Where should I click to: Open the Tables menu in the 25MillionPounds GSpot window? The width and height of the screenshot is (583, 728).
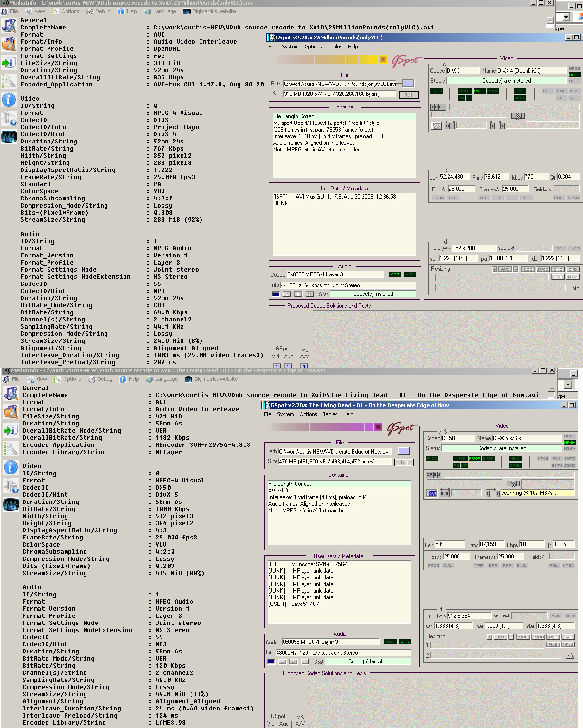[335, 47]
